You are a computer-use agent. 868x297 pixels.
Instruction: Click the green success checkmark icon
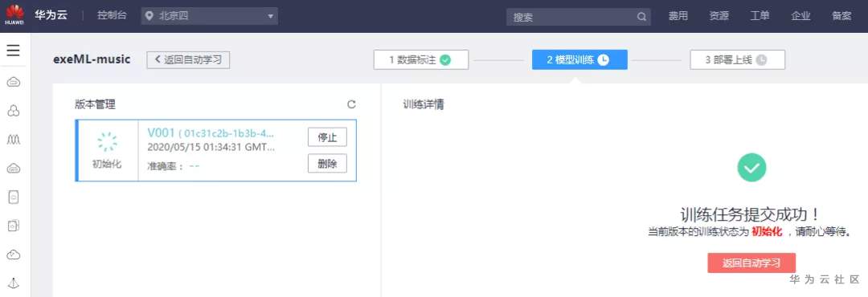751,168
